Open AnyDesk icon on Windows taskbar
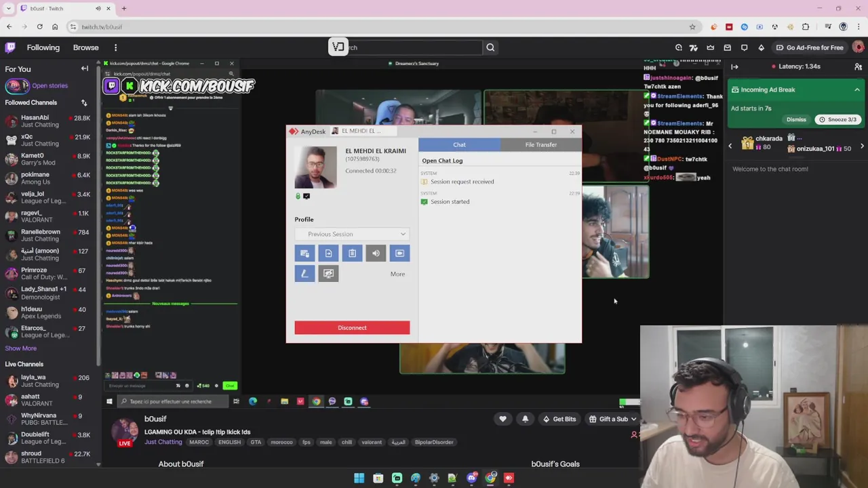Screen dimensions: 868x488 pos(509,479)
